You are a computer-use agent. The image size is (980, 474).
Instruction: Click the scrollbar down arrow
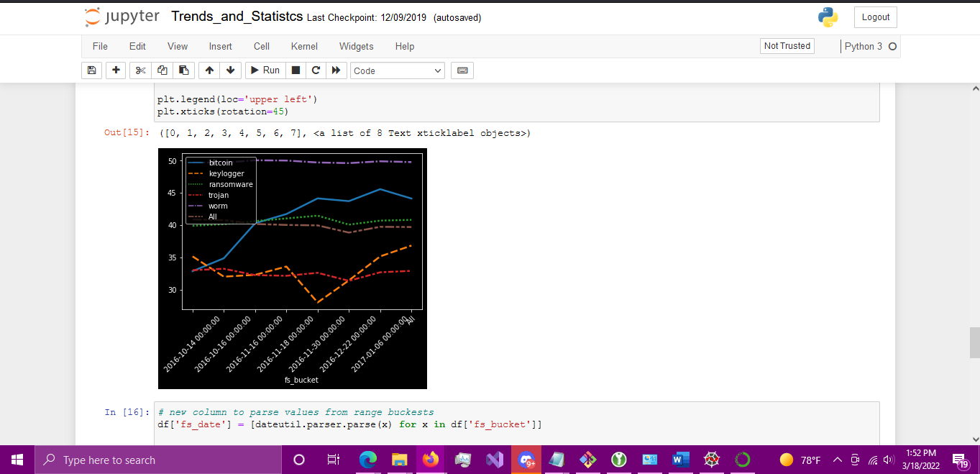[974, 439]
